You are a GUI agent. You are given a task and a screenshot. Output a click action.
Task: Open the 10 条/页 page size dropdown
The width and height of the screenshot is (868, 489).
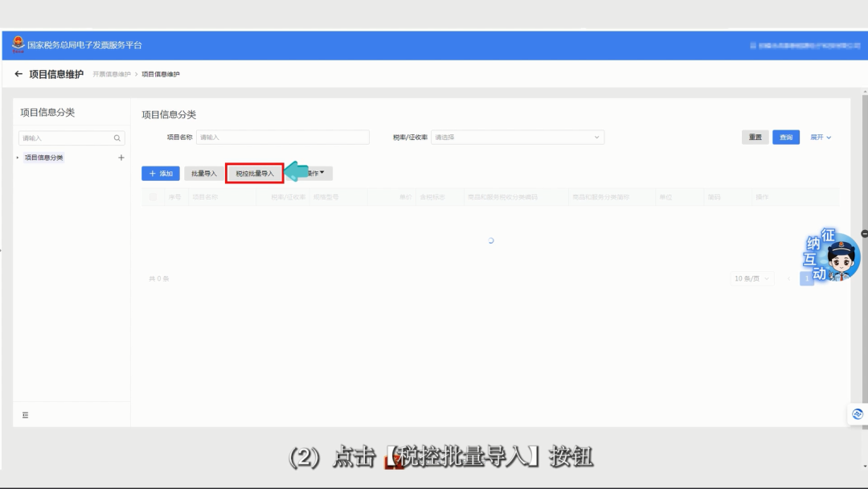click(x=751, y=278)
